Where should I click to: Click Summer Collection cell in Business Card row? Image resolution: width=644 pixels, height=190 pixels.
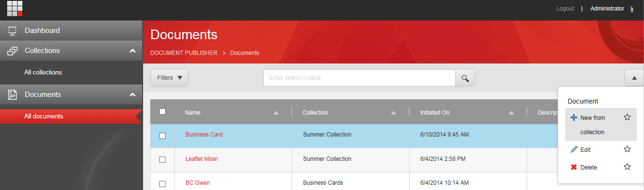tap(327, 135)
